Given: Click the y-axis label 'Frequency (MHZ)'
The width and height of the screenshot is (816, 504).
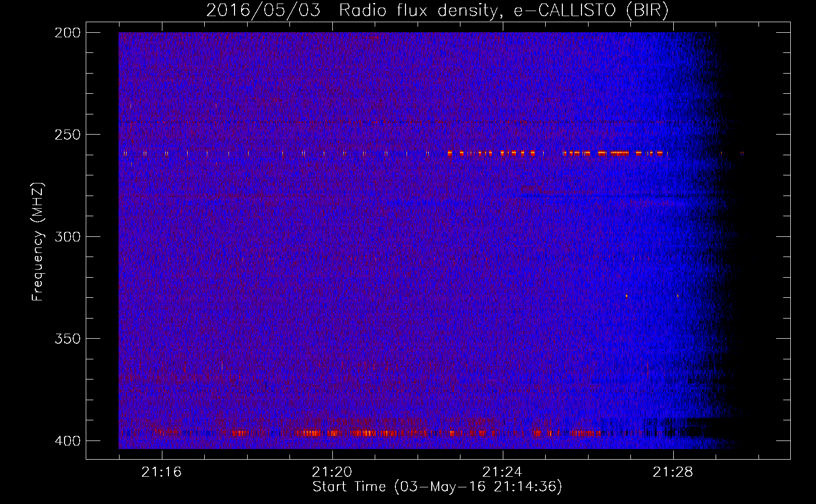Looking at the screenshot, I should tap(38, 242).
